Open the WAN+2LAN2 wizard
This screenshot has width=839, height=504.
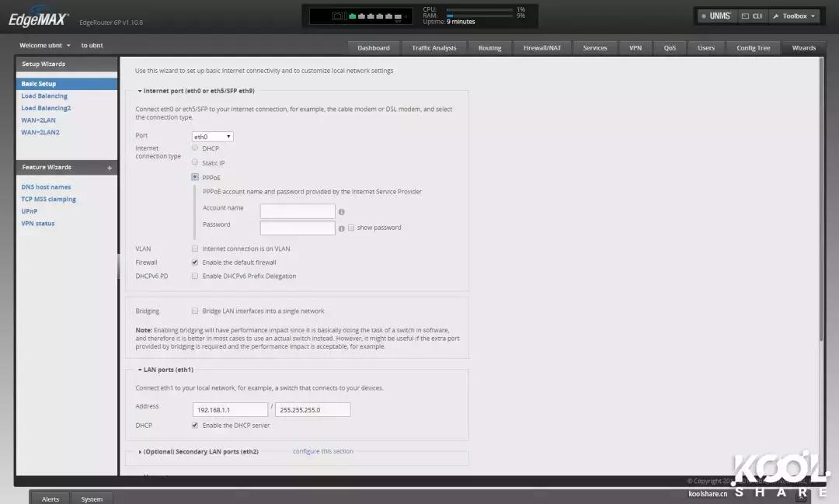tap(40, 133)
